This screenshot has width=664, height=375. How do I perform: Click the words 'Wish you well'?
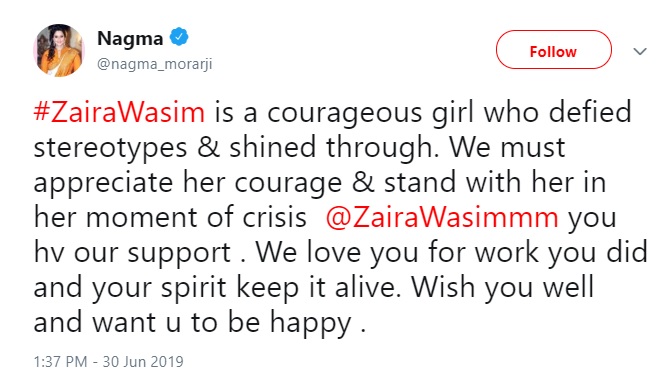[x=502, y=287]
